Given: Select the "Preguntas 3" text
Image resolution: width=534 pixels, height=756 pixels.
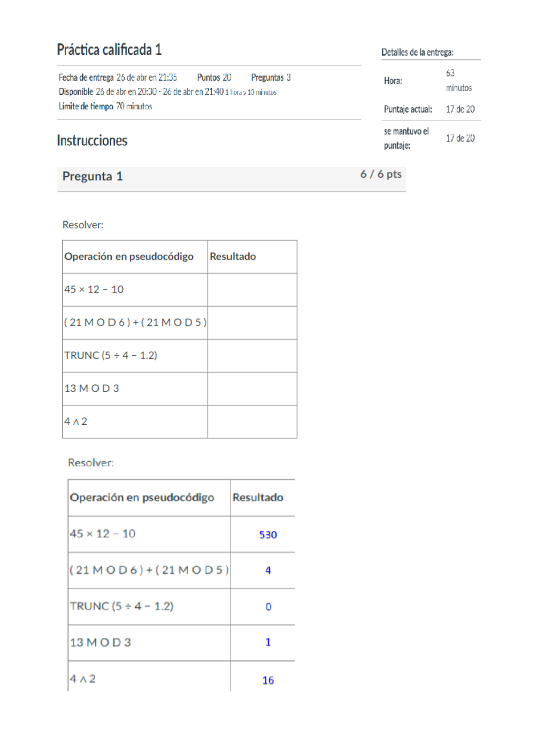Looking at the screenshot, I should coord(271,77).
